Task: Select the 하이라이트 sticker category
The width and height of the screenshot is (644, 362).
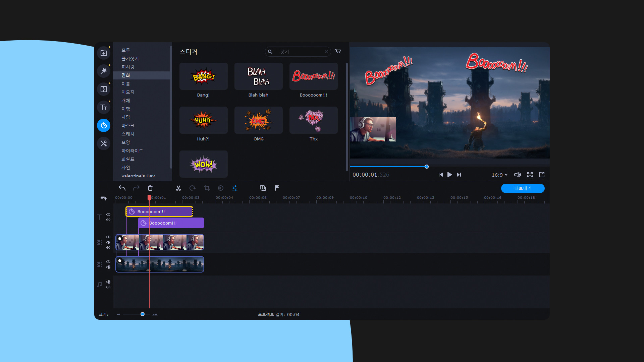Action: [x=132, y=150]
